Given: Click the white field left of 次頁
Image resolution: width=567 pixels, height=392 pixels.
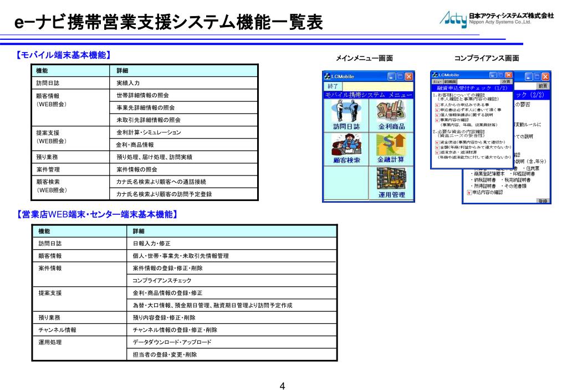Looking at the screenshot, I should [x=479, y=81].
